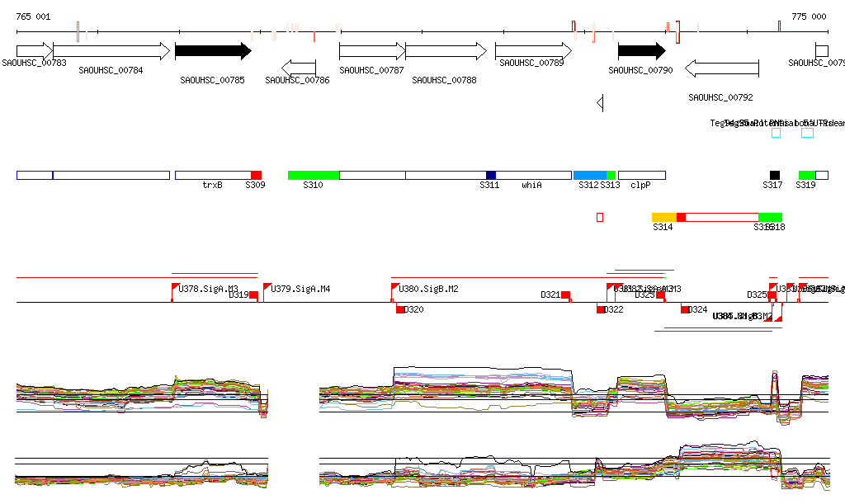This screenshot has height=504, width=845.
Task: Click the black SAOUHSC_00790 gene arrow
Action: tap(642, 51)
